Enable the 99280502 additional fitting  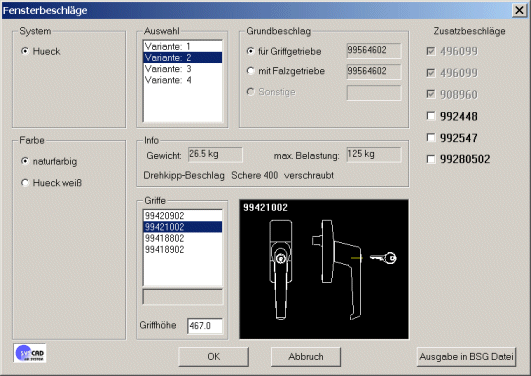click(x=431, y=159)
